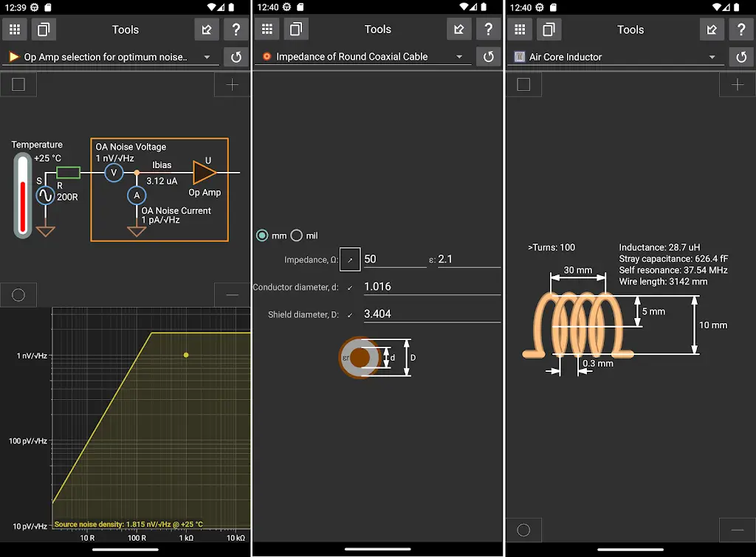The width and height of the screenshot is (756, 557).
Task: Edit the Conductor diameter field
Action: (431, 286)
